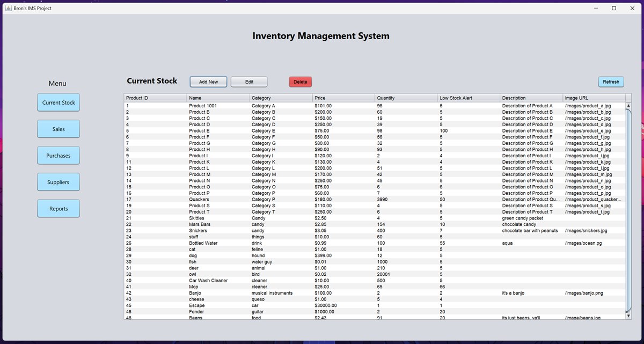Click the 'chocolate bar with peanuts' cell
644x344 pixels.
click(x=531, y=230)
